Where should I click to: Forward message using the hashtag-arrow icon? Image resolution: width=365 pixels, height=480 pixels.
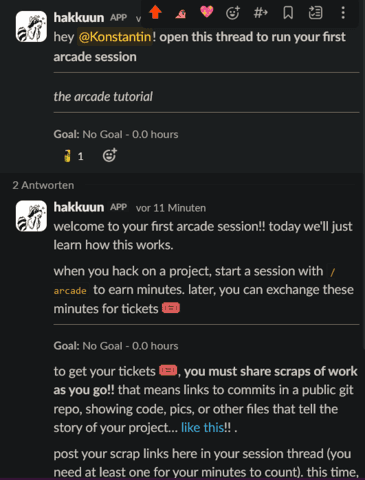pyautogui.click(x=260, y=13)
